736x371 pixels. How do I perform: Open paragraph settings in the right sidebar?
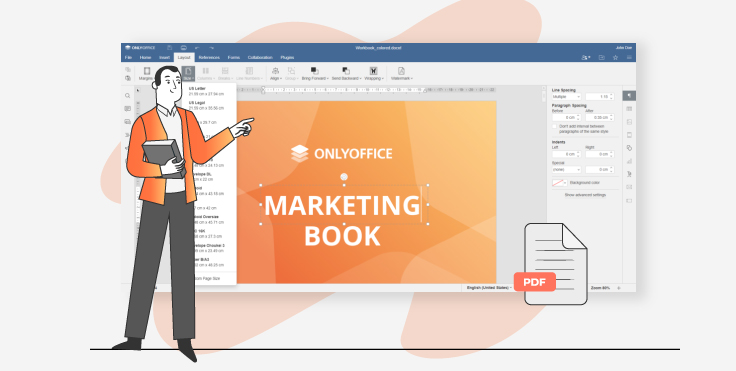tap(629, 96)
